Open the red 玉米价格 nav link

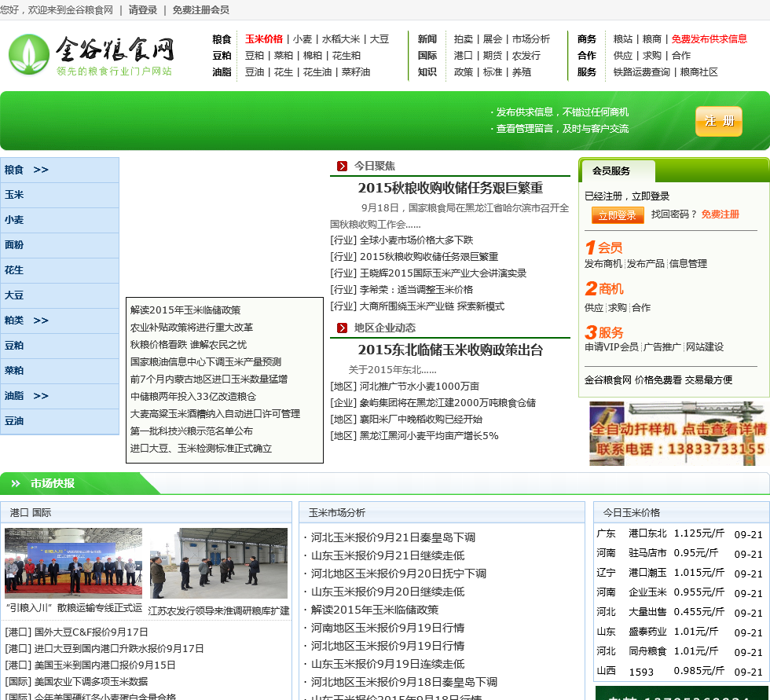pyautogui.click(x=264, y=39)
